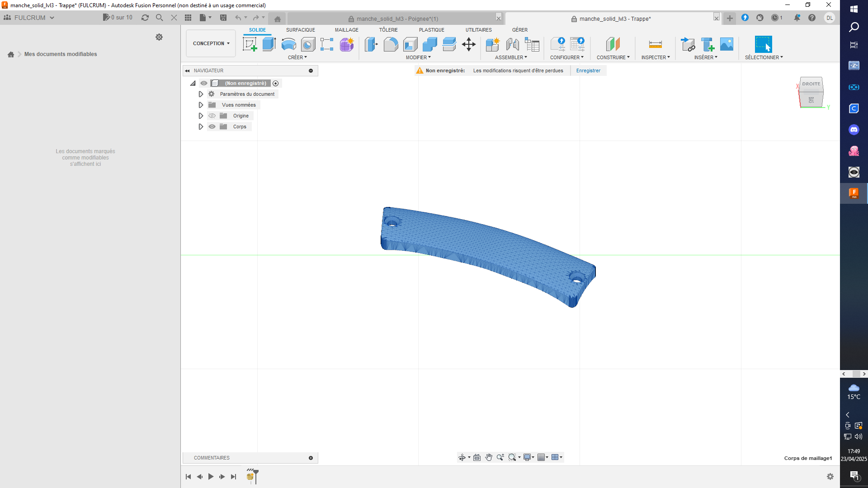Select the New Component tool
868x488 pixels.
[493, 44]
